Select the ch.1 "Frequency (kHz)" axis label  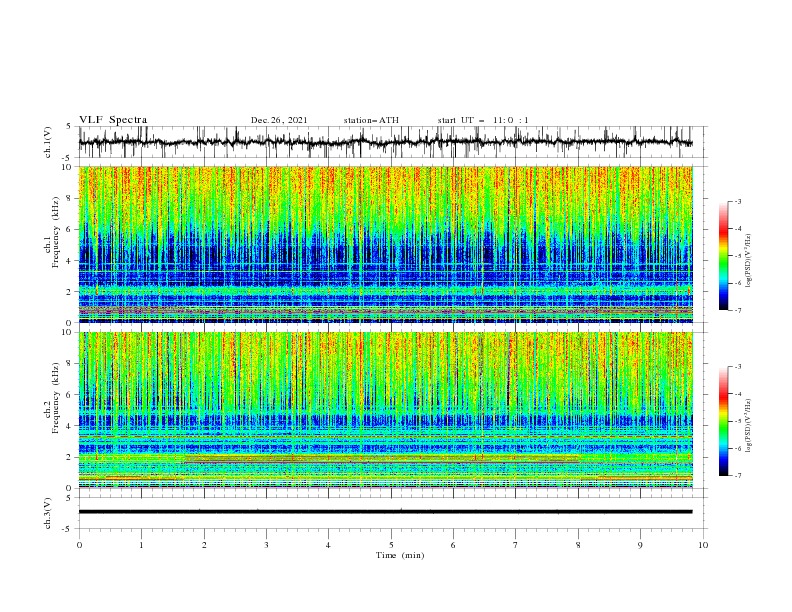click(56, 233)
